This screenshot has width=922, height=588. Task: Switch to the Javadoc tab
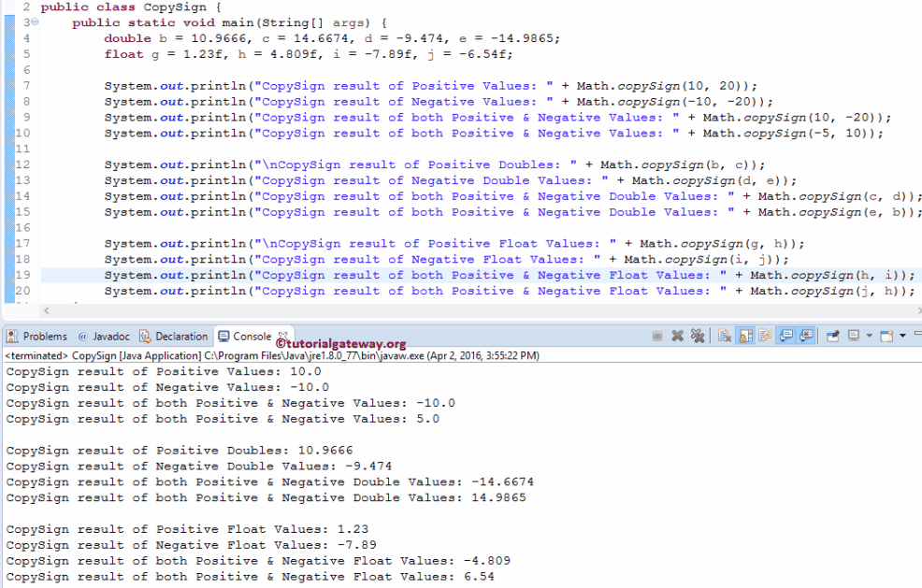(x=103, y=337)
